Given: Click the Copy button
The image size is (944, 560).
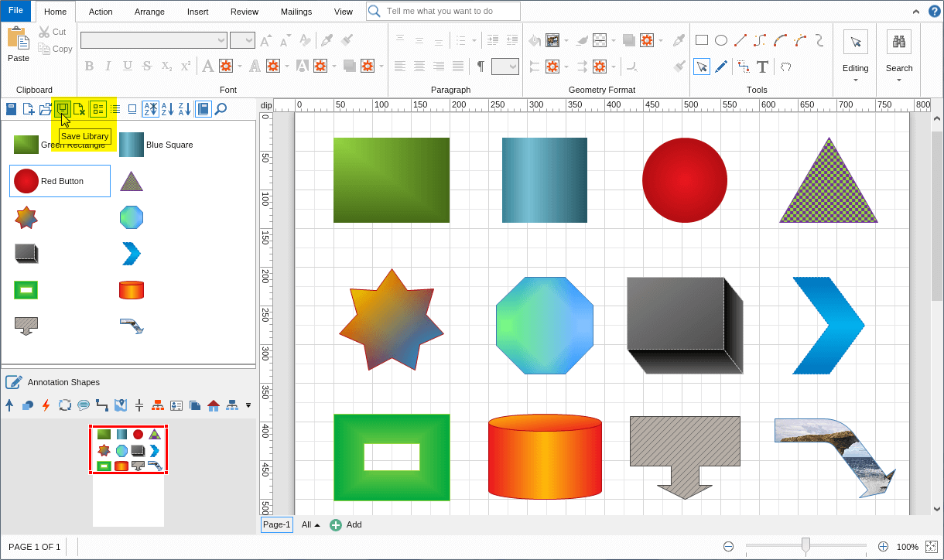Looking at the screenshot, I should 55,49.
